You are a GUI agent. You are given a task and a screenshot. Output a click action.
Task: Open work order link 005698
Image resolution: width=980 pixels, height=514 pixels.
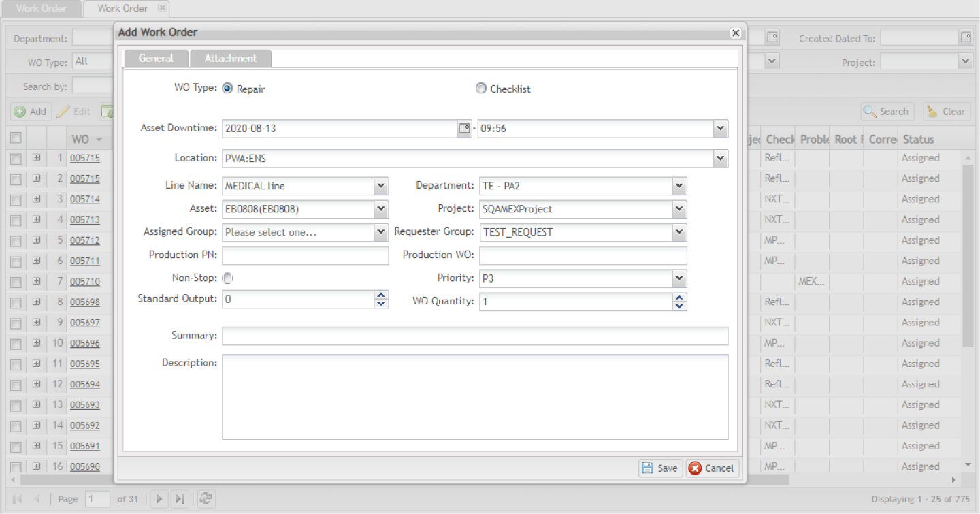(85, 302)
